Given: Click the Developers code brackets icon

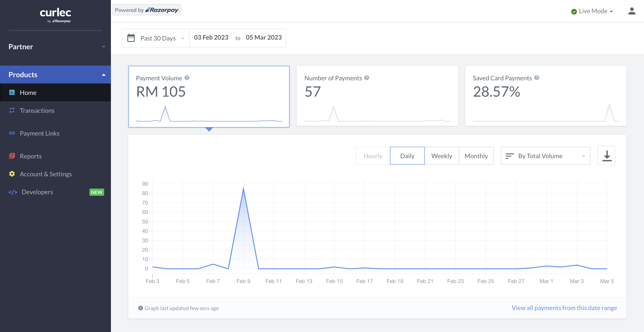Looking at the screenshot, I should tap(13, 192).
